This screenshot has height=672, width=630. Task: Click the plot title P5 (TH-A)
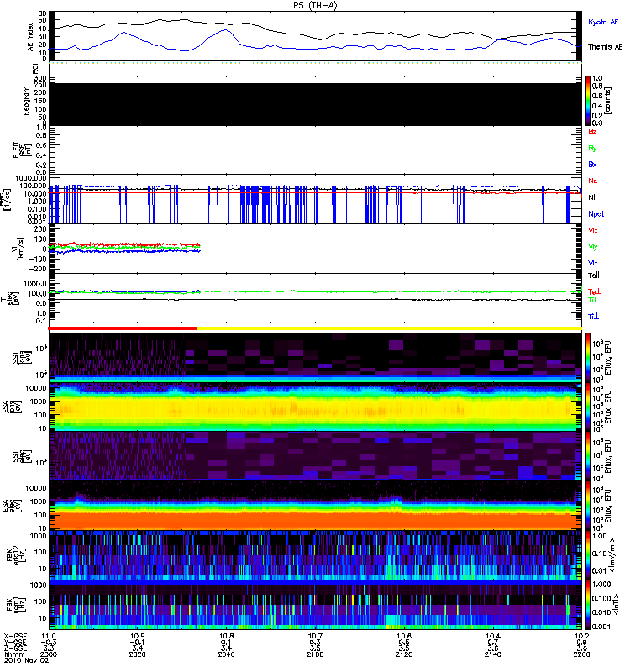[315, 5]
